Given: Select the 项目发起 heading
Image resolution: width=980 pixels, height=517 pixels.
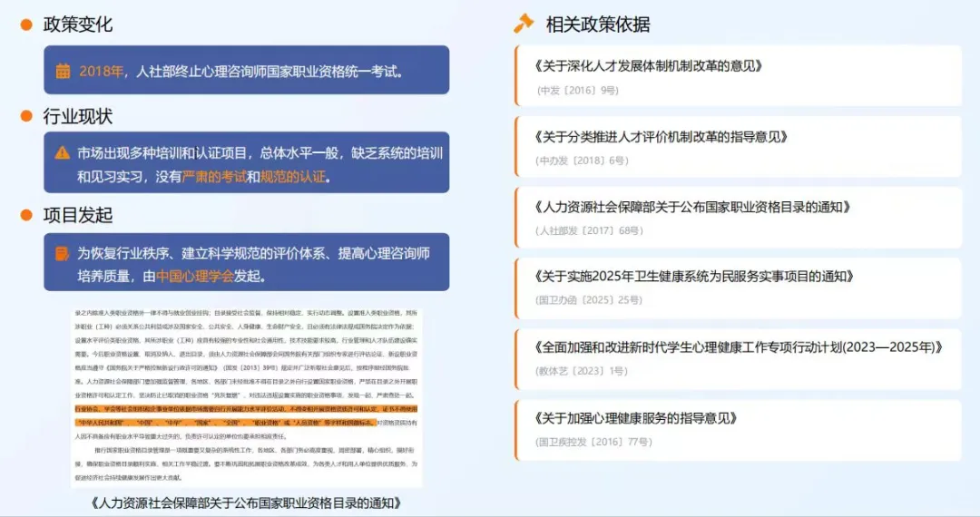Looking at the screenshot, I should click(x=78, y=215).
